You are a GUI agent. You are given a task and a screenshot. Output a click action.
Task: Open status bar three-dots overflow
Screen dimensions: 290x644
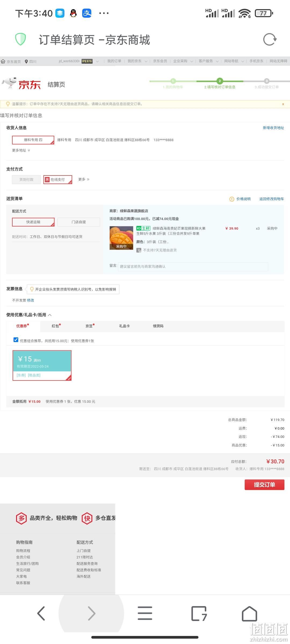(x=104, y=13)
